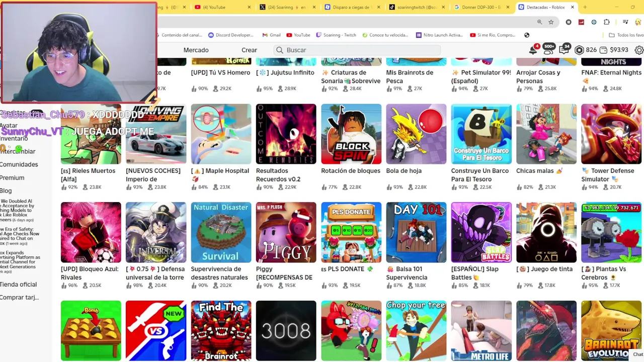Open the Juego de tinta thumbnail
Screen dimensions: 644x362
coord(546,232)
